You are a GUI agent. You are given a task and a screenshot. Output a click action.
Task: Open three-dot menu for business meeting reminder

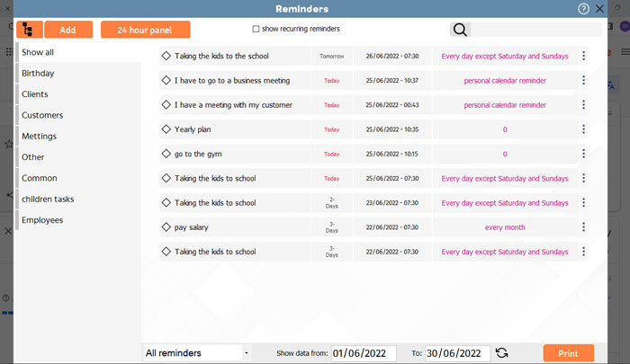pyautogui.click(x=583, y=80)
